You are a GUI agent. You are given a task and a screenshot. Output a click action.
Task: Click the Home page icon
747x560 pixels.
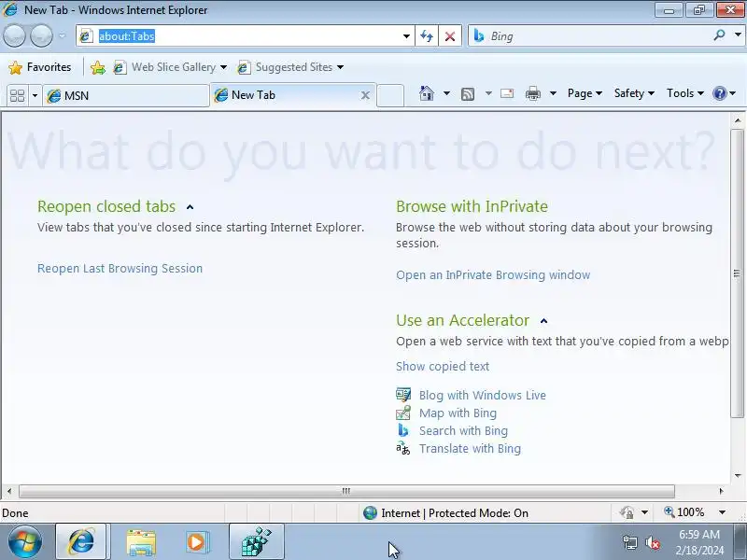pyautogui.click(x=427, y=93)
